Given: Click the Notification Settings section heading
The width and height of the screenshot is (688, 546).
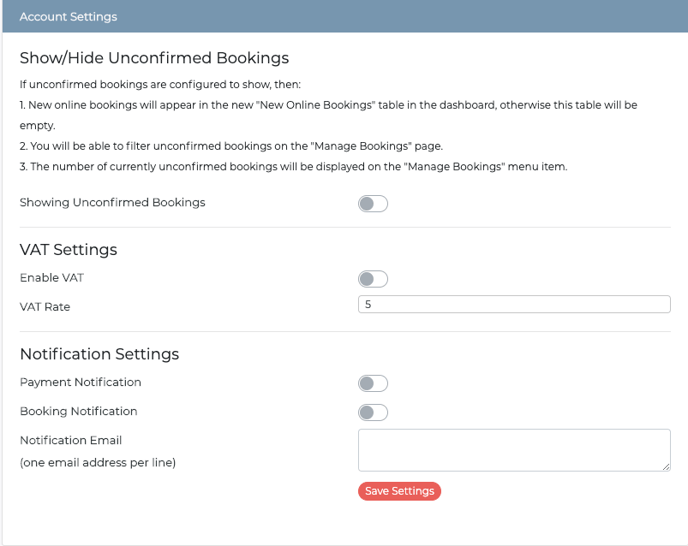Looking at the screenshot, I should pos(100,354).
